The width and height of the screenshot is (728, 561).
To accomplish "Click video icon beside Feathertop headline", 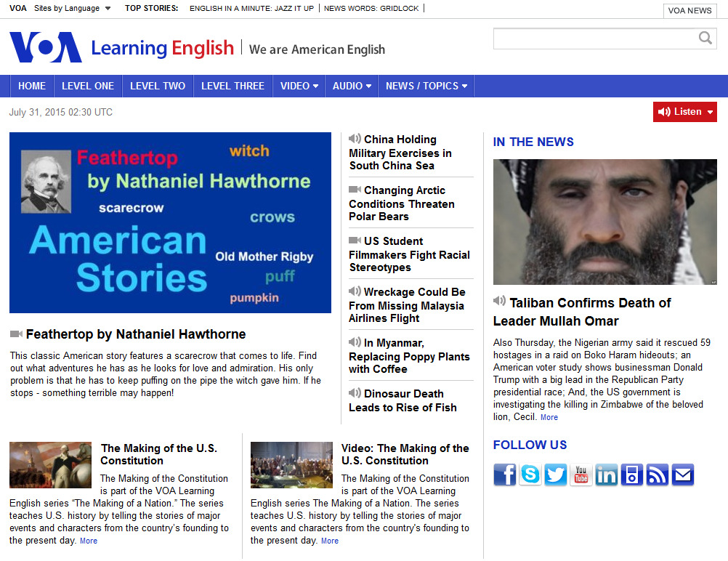I will (x=16, y=334).
